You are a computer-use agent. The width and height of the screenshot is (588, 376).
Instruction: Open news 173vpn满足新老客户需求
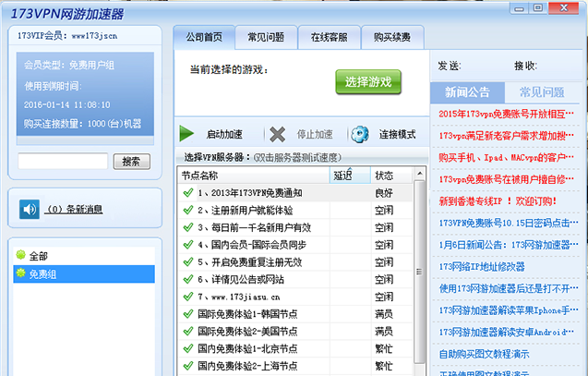click(x=506, y=136)
